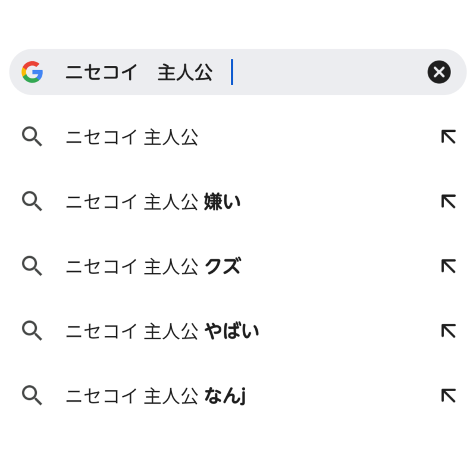
Task: Click magnifier icon next to クズ suggestion
Action: (x=32, y=266)
